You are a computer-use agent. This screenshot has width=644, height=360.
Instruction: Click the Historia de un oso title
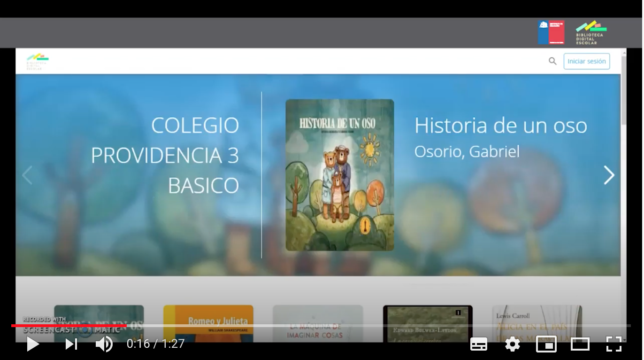(501, 125)
